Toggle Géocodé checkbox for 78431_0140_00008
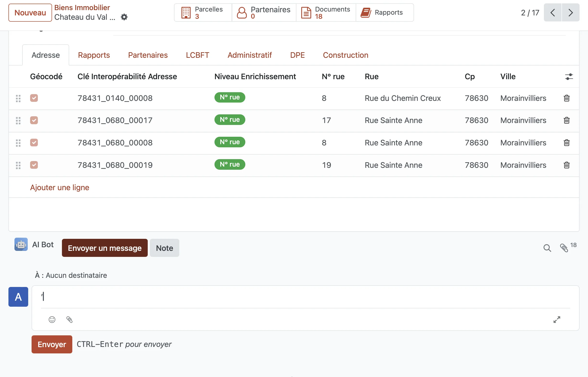Screen dimensions: 588x377 [34, 98]
